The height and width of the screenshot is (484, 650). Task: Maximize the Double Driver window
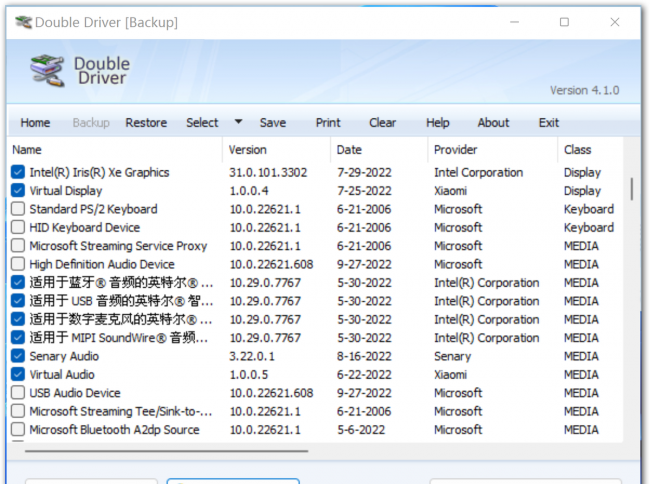564,22
